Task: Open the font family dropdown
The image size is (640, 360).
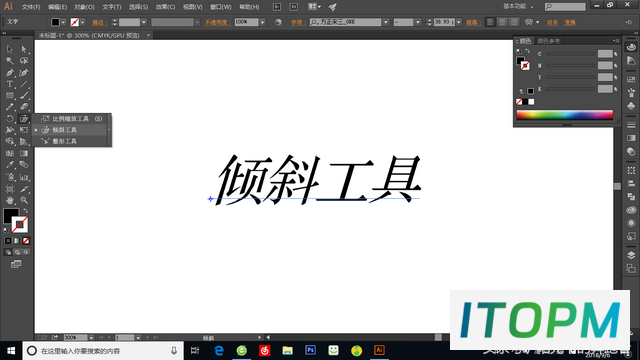Action: [x=386, y=22]
